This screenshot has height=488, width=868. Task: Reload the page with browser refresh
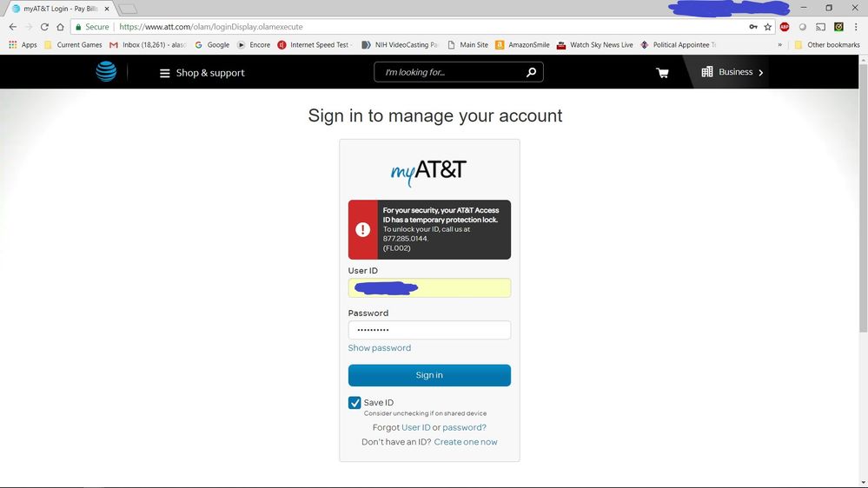pos(44,27)
